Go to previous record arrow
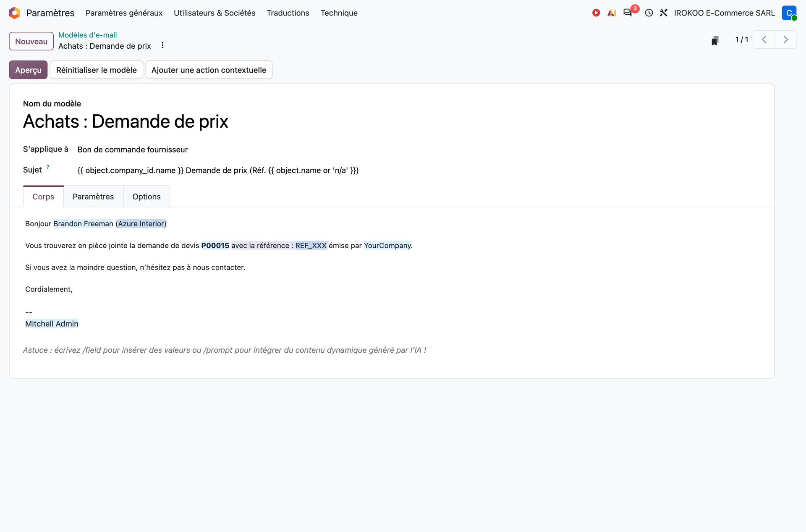The height and width of the screenshot is (532, 806). tap(764, 40)
